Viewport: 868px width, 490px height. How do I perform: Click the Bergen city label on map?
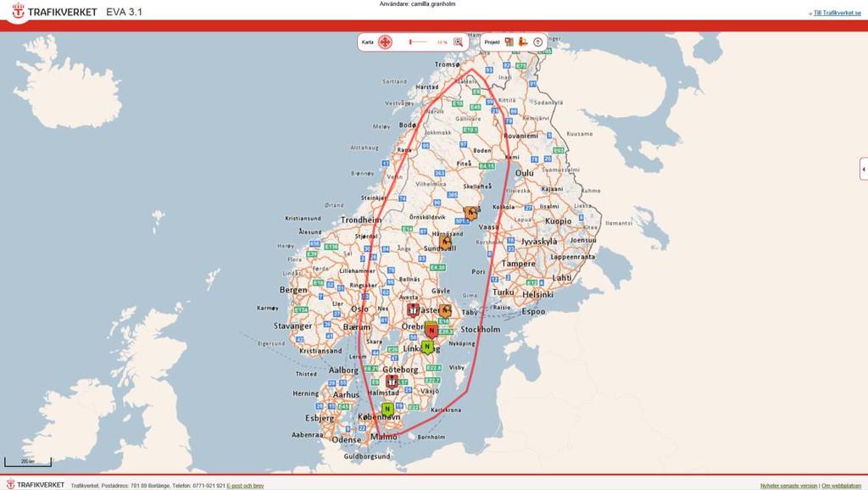click(293, 290)
